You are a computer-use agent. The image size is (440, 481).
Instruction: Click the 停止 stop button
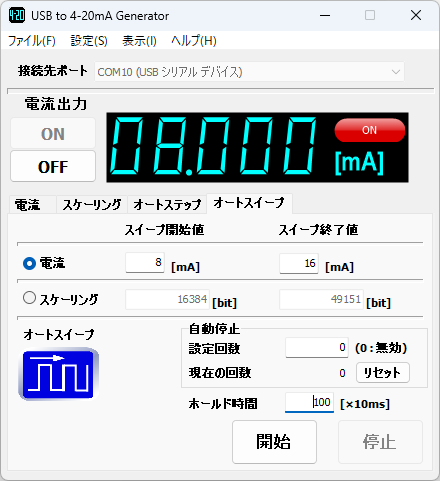click(380, 442)
